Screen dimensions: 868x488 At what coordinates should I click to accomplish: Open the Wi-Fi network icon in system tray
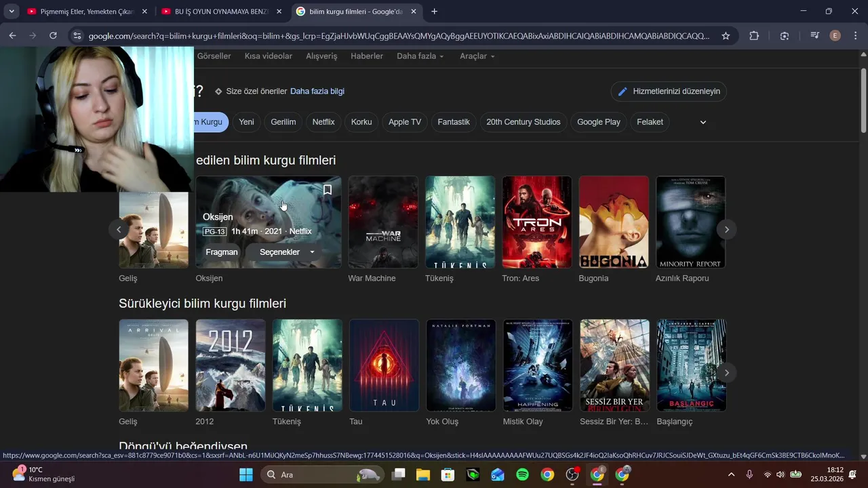point(767,474)
